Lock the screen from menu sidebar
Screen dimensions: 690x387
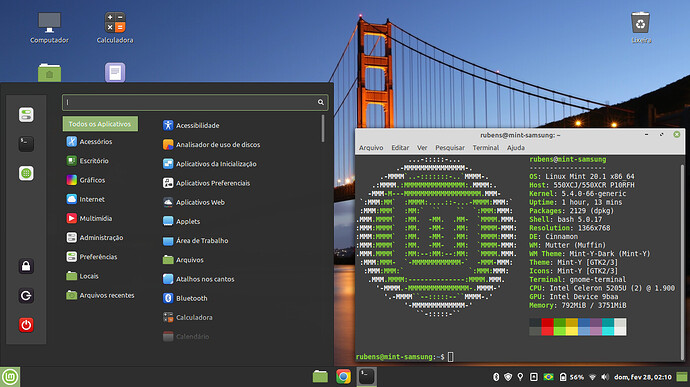tap(26, 266)
